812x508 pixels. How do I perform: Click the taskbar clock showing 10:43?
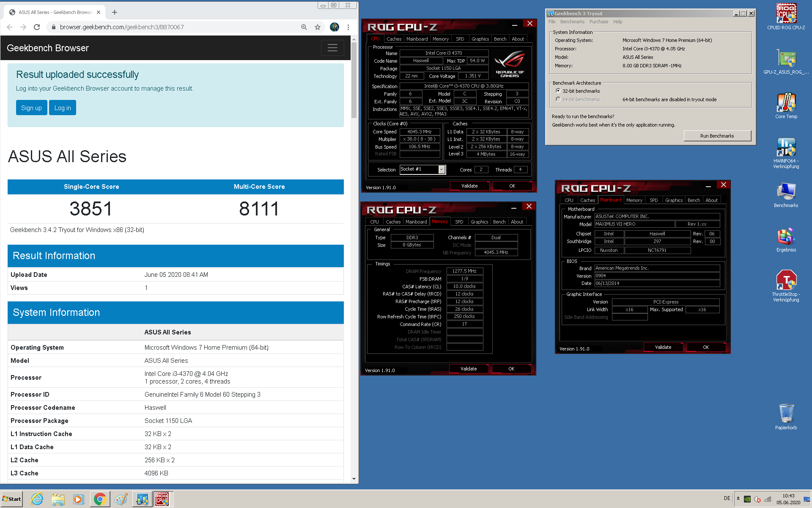[788, 499]
